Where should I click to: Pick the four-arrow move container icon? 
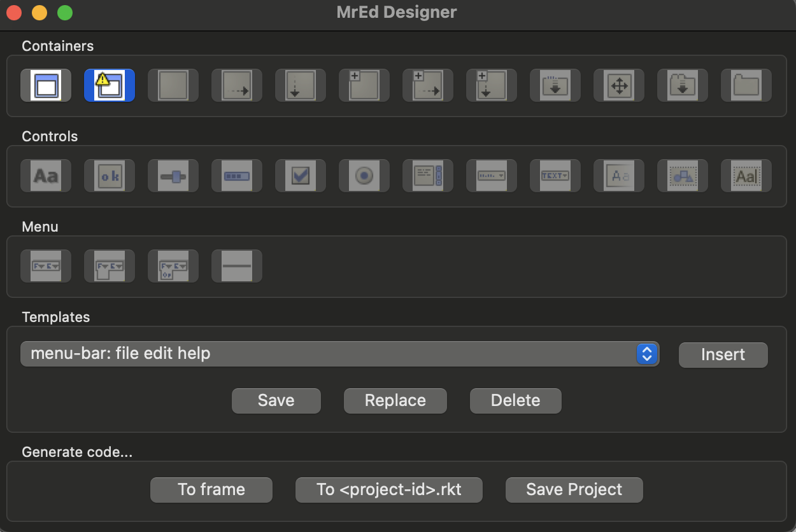click(619, 85)
